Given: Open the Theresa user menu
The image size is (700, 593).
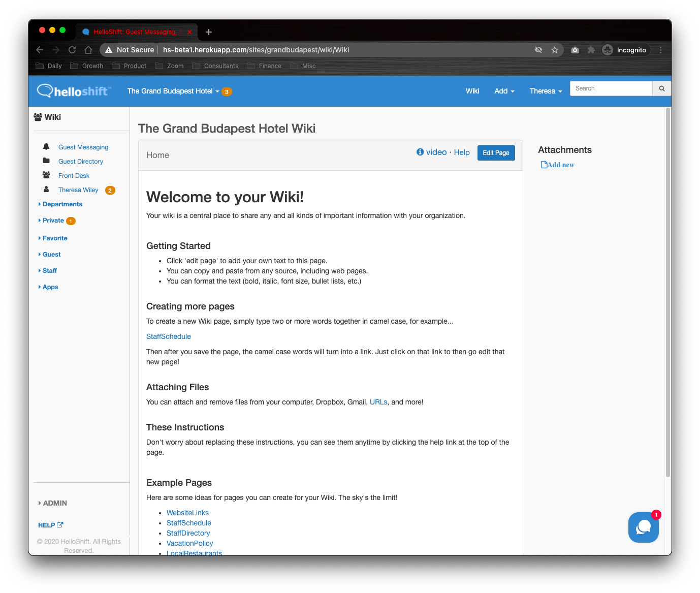Looking at the screenshot, I should click(546, 91).
